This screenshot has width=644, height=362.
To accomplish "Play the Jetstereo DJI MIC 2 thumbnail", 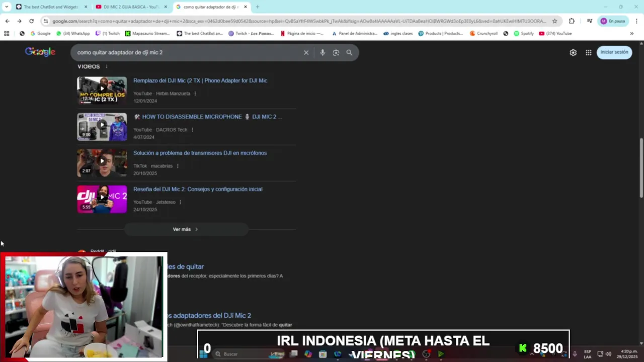I will [102, 199].
